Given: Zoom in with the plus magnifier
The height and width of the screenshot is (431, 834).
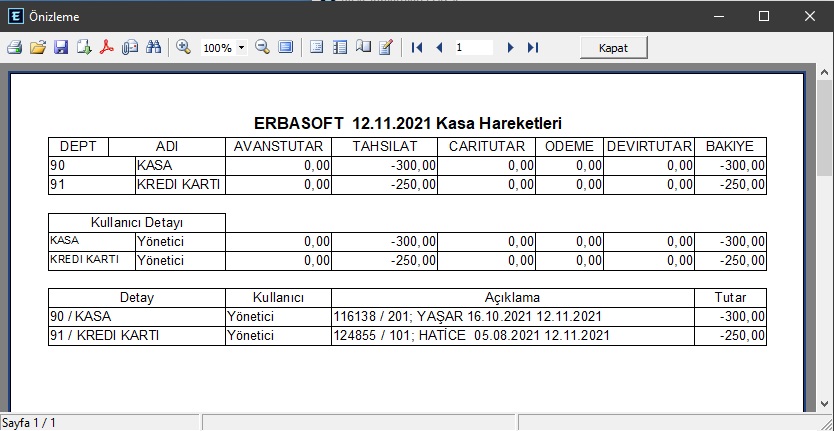Looking at the screenshot, I should coord(184,47).
